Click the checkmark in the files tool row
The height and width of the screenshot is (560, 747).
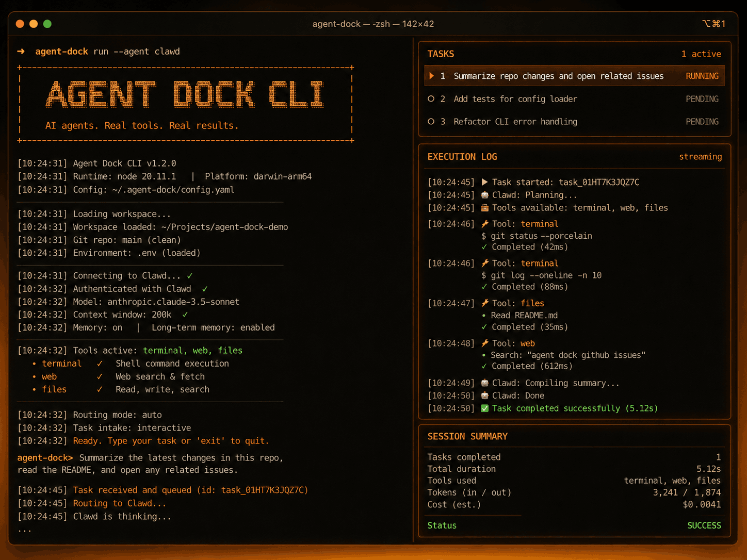pos(100,389)
